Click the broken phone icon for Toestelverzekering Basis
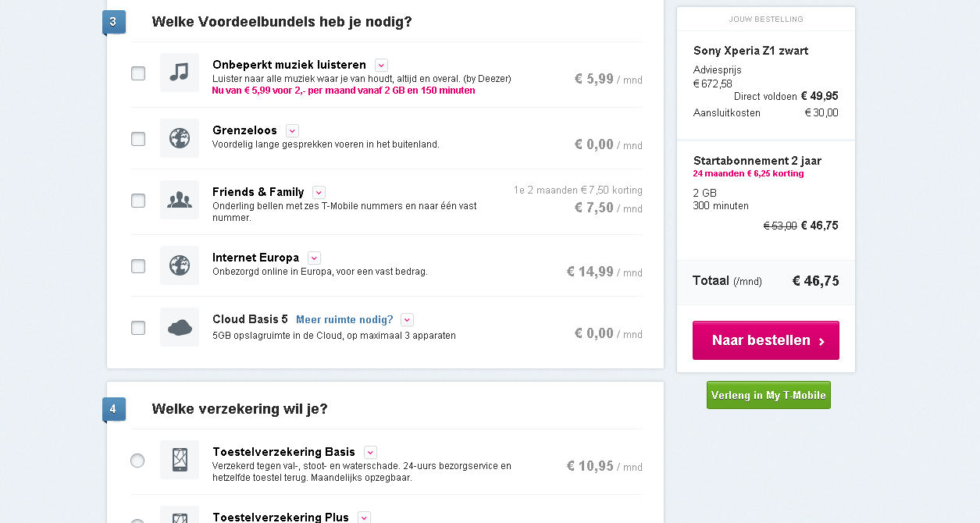The image size is (980, 523). [180, 460]
